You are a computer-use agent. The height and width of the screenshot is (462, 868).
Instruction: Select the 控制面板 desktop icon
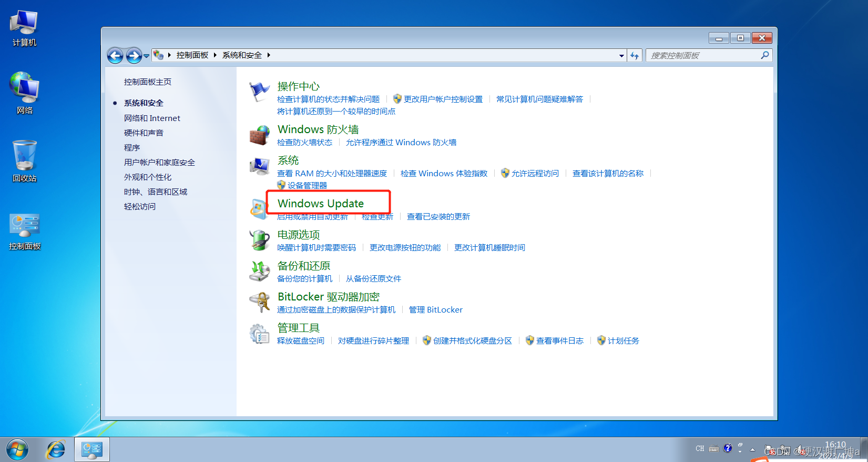pos(24,232)
